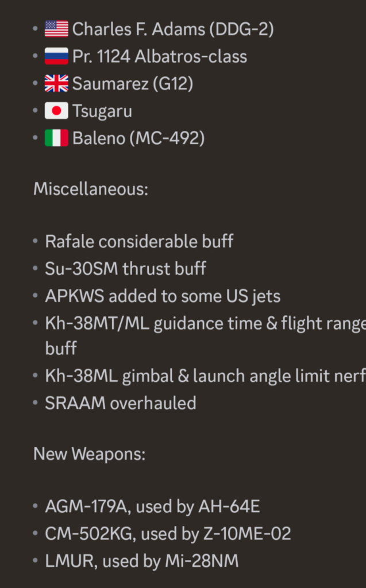Click Rafale considerable buff line
The width and height of the screenshot is (366, 588).
tap(139, 241)
